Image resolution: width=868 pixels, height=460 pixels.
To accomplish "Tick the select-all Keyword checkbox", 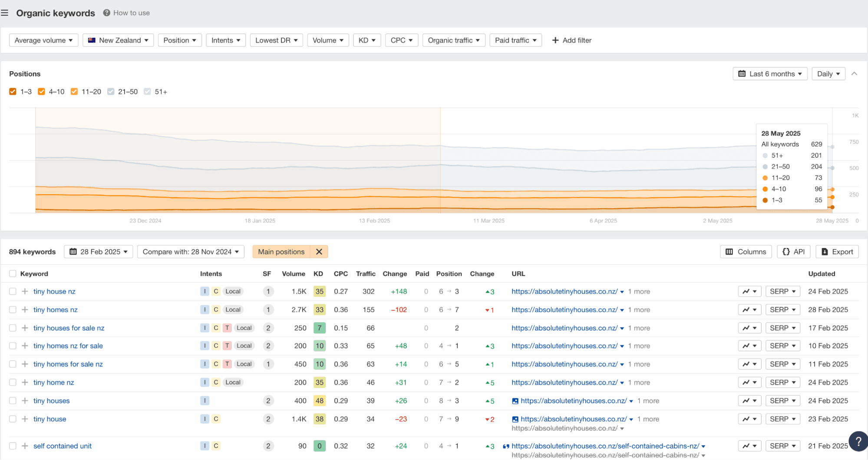I will pos(13,274).
